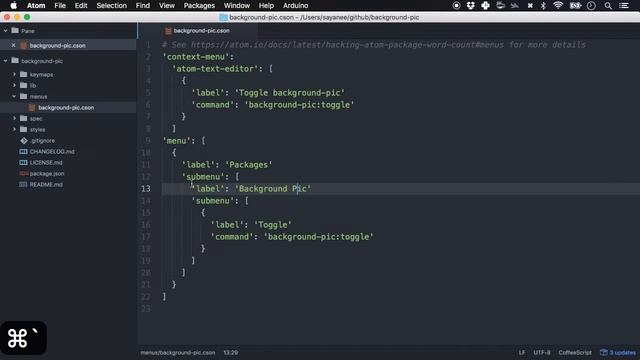
Task: Click the screen recording indicator icon
Action: (x=456, y=5)
